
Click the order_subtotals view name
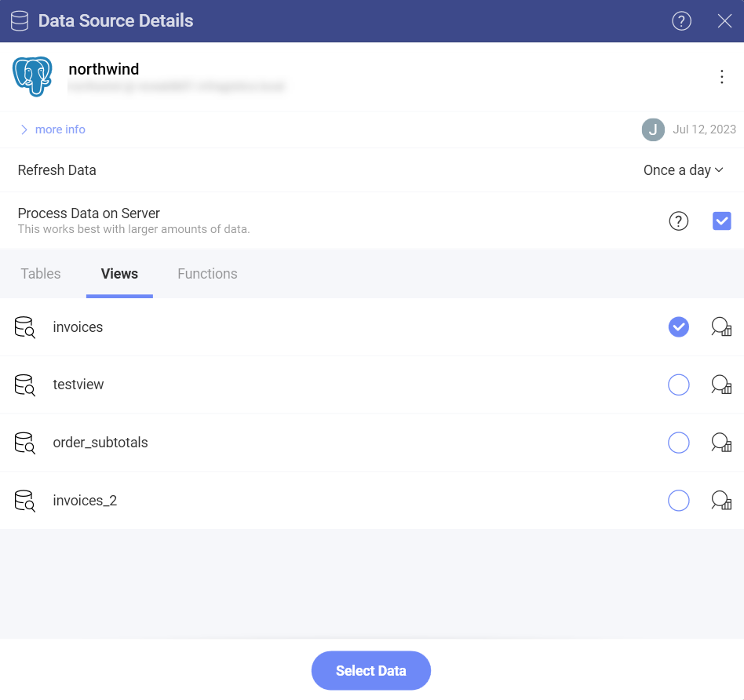(100, 443)
